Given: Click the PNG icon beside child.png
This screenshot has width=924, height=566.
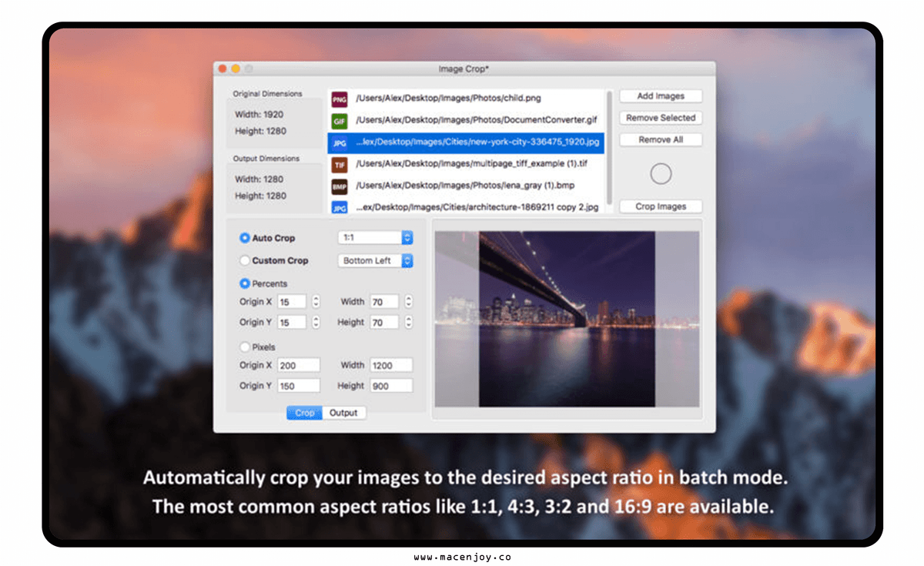Looking at the screenshot, I should point(339,99).
